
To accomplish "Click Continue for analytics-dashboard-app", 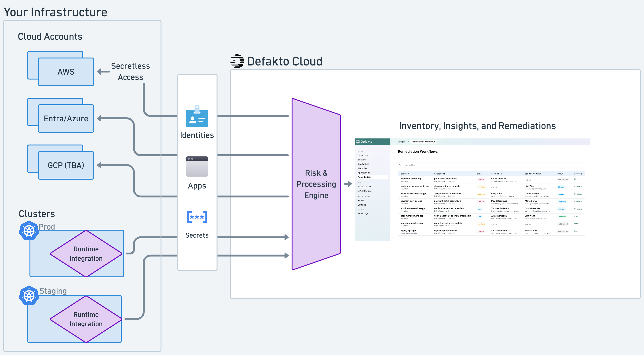I will (x=578, y=194).
